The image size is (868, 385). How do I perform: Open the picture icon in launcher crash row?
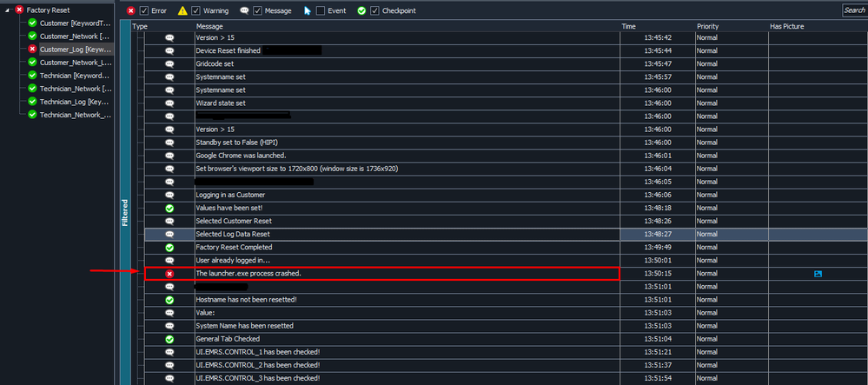818,274
